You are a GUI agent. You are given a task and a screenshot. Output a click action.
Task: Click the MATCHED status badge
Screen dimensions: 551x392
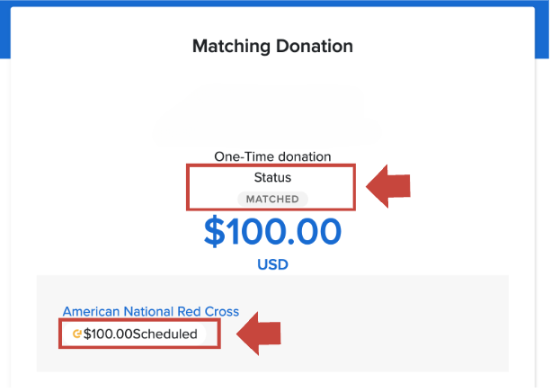(272, 198)
